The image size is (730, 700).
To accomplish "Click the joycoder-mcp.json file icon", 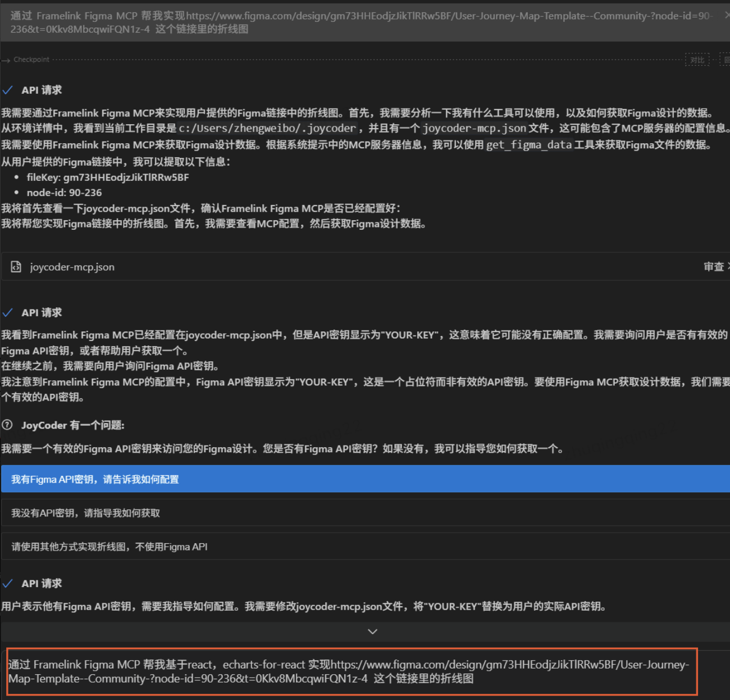I will (x=16, y=267).
